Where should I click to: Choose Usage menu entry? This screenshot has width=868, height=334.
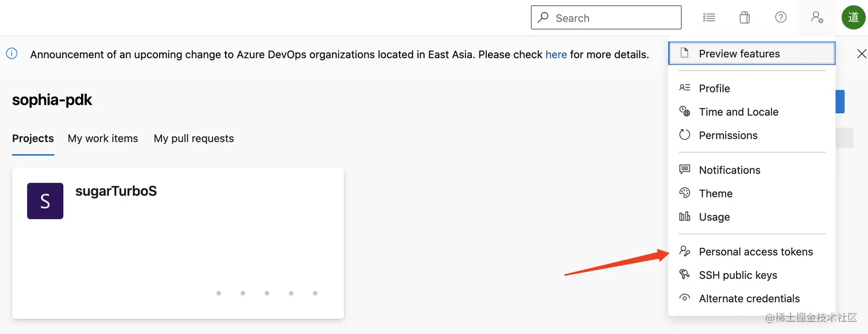tap(752, 217)
